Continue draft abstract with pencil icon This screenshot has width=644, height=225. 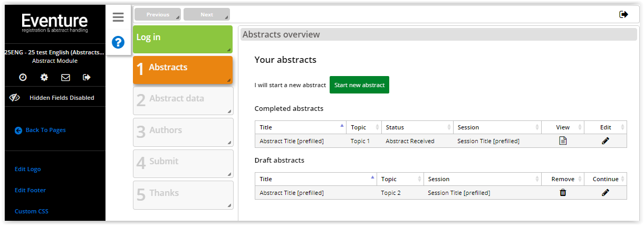tap(605, 193)
